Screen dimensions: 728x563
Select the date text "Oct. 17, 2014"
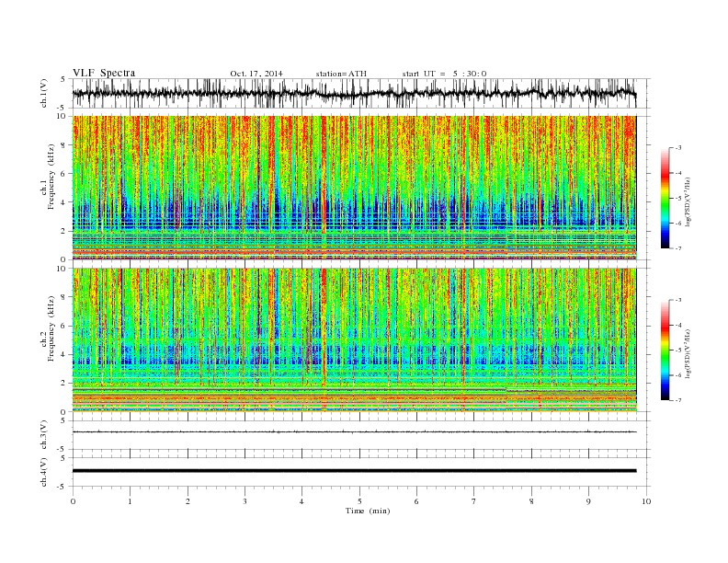coord(256,74)
